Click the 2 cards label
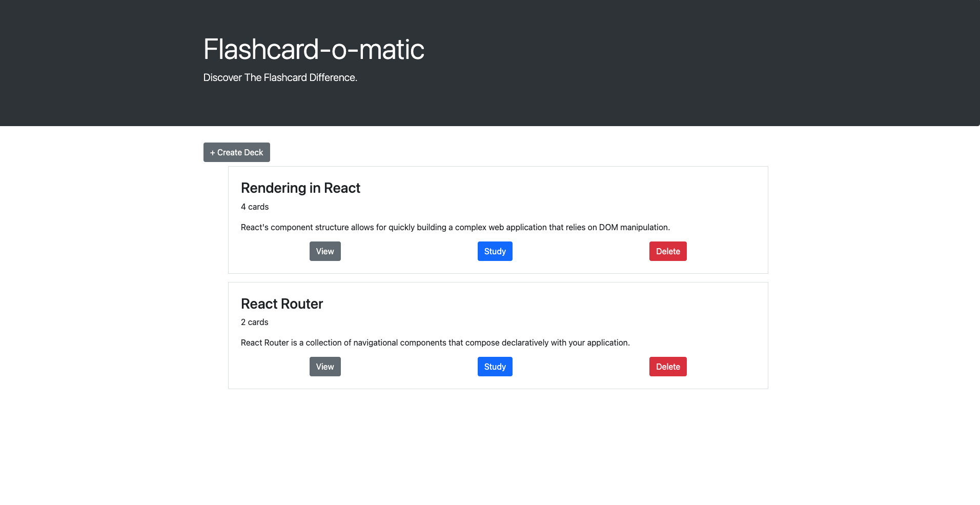This screenshot has height=505, width=980. (x=254, y=322)
